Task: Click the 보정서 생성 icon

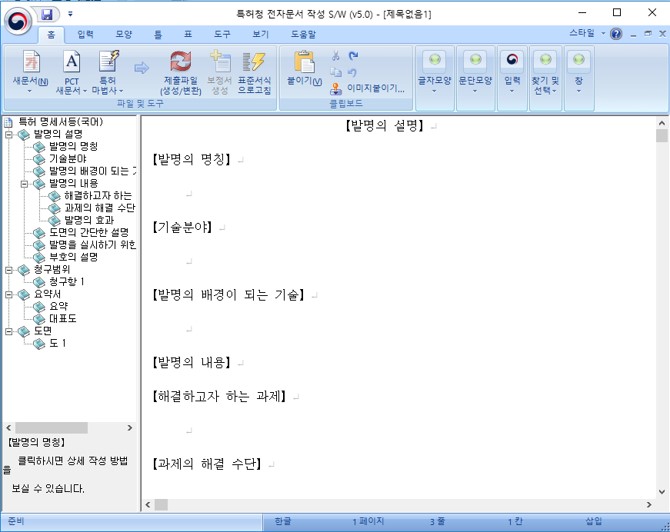Action: click(x=220, y=72)
